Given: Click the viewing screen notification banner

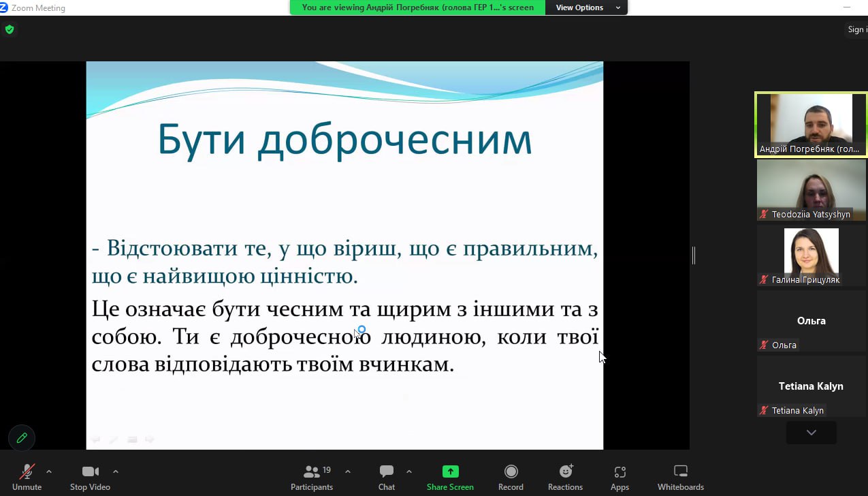Looking at the screenshot, I should [417, 7].
